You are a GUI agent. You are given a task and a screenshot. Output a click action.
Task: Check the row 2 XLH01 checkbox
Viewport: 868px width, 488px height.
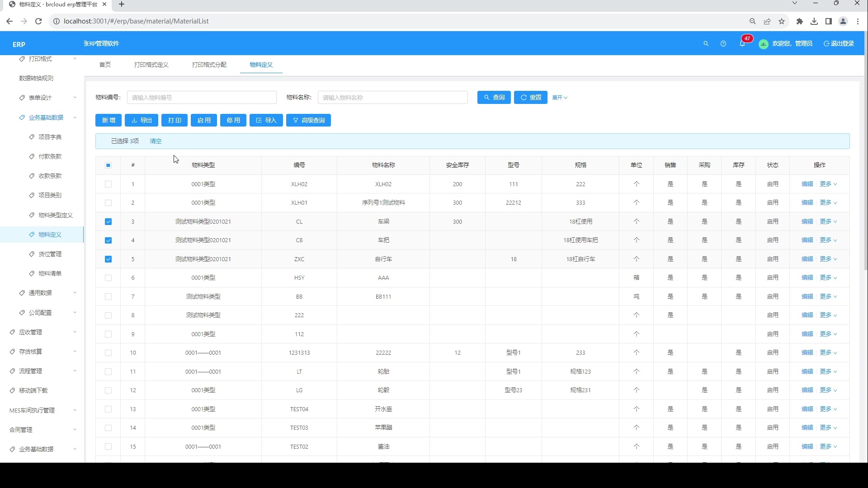click(x=108, y=203)
